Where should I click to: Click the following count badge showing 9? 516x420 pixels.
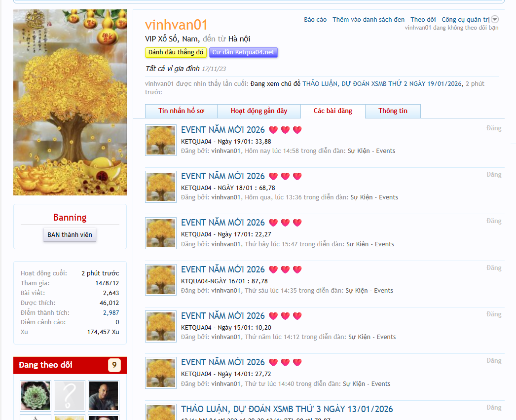tap(114, 365)
